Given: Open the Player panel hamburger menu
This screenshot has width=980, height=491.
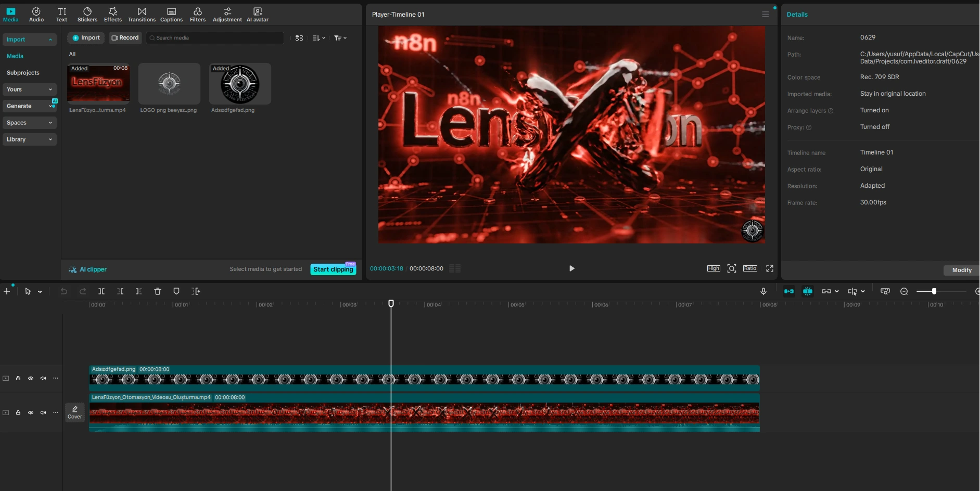Looking at the screenshot, I should [x=766, y=15].
